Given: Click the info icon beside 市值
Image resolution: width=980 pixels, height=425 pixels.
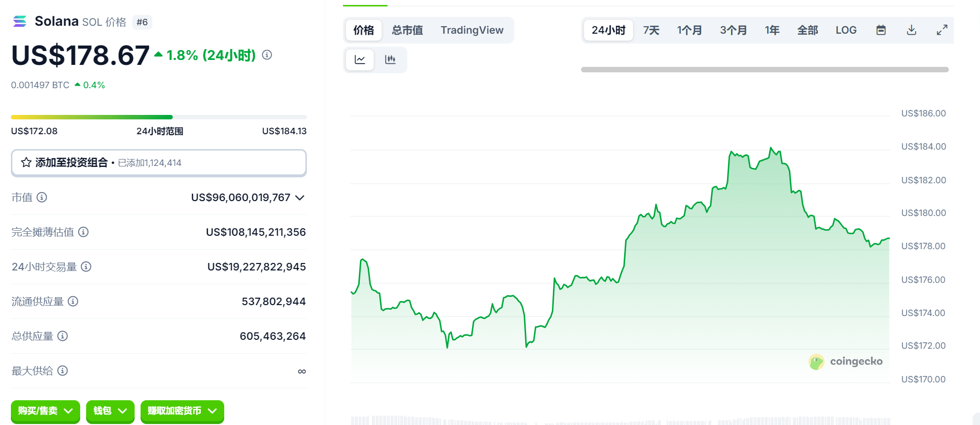Looking at the screenshot, I should (x=42, y=198).
